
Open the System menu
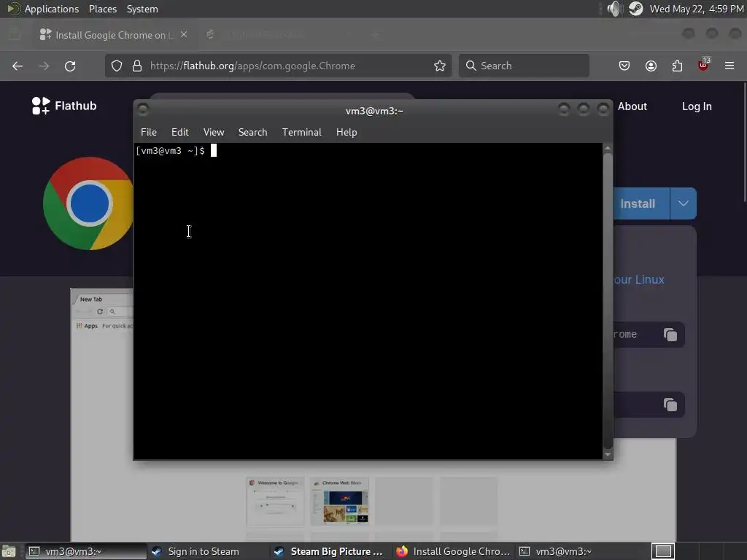[142, 9]
